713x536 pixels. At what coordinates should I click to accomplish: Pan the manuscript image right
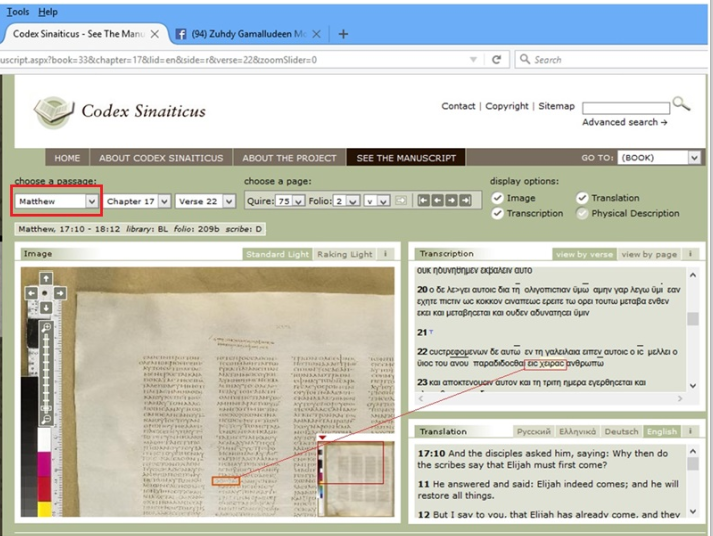(60, 293)
